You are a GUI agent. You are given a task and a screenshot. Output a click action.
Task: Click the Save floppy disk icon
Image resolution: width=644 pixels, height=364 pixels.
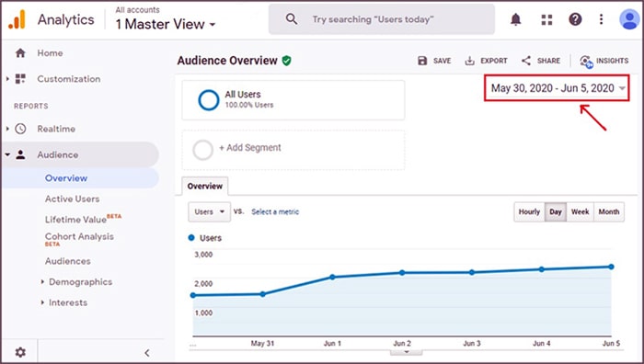pos(422,61)
